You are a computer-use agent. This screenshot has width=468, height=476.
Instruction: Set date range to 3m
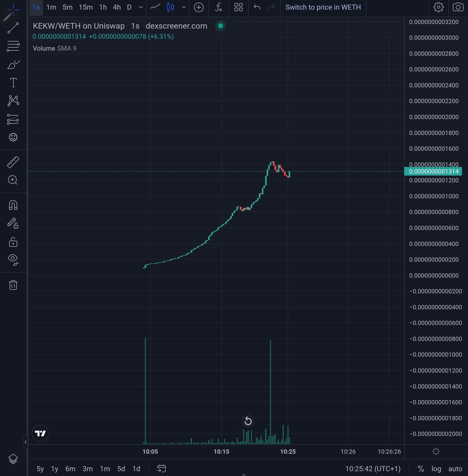pyautogui.click(x=87, y=469)
